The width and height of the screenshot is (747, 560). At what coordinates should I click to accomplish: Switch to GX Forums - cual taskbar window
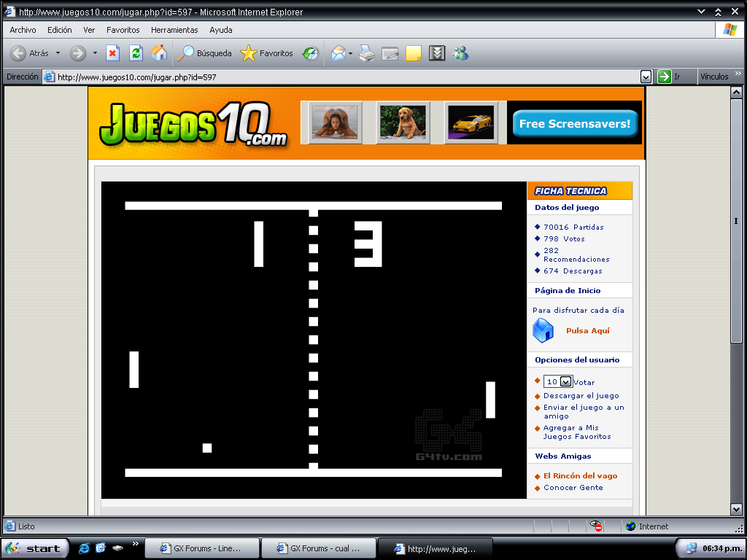(319, 548)
